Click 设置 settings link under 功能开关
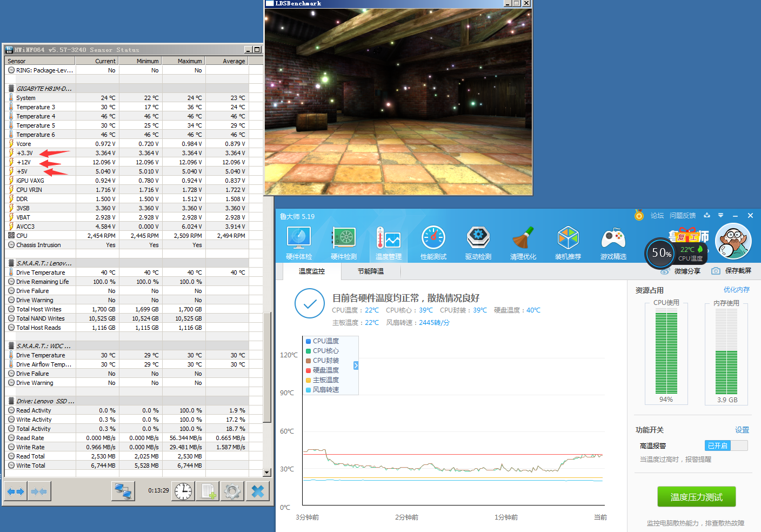This screenshot has height=532, width=761. click(x=742, y=430)
